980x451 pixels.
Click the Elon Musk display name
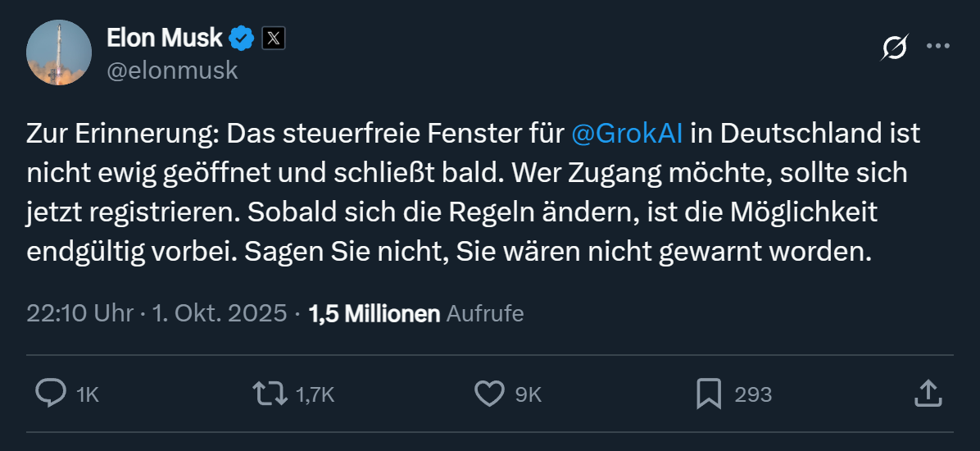tap(165, 37)
